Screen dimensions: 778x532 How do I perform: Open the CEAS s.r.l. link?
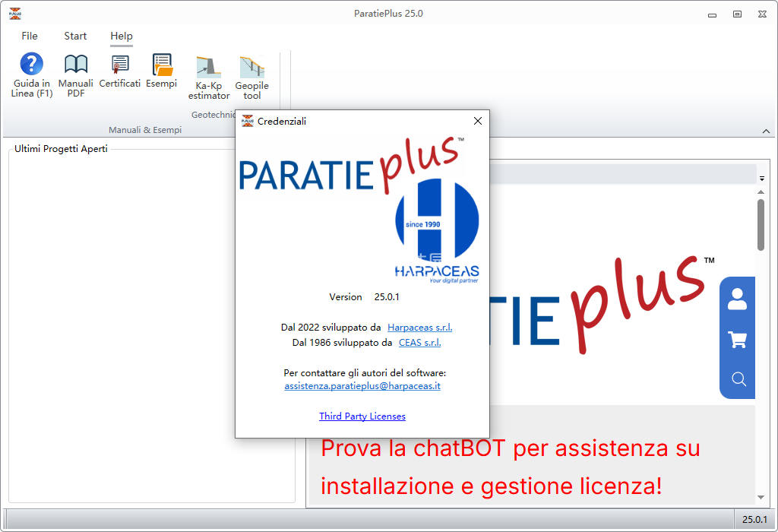pyautogui.click(x=419, y=343)
